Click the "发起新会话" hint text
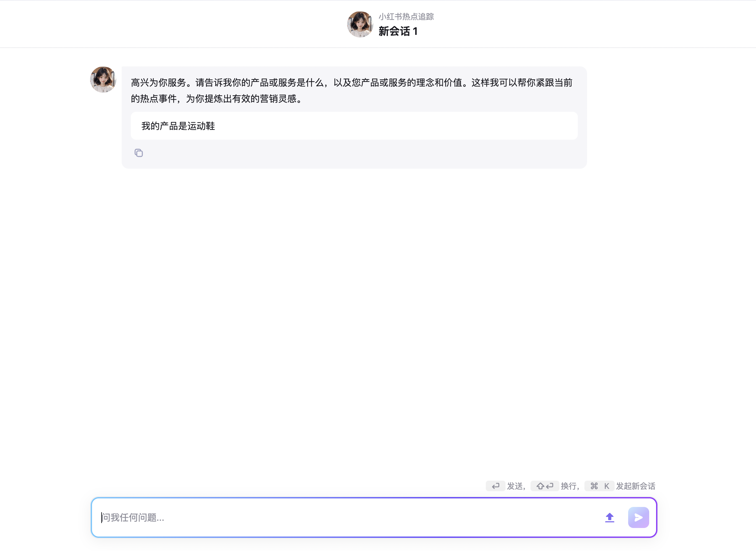Image resolution: width=756 pixels, height=551 pixels. click(636, 486)
